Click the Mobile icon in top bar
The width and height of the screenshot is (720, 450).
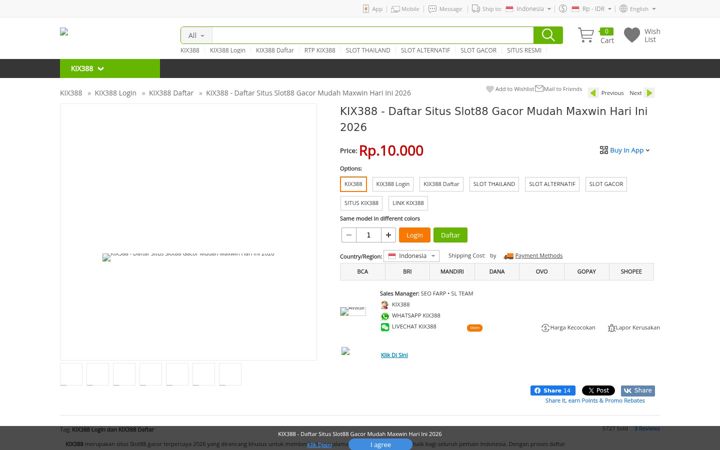[x=395, y=9]
